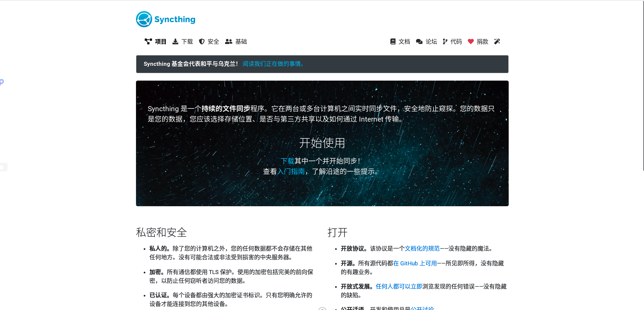The width and height of the screenshot is (644, 310).
Task: Click the 任何人都可以立即 link
Action: 399,286
